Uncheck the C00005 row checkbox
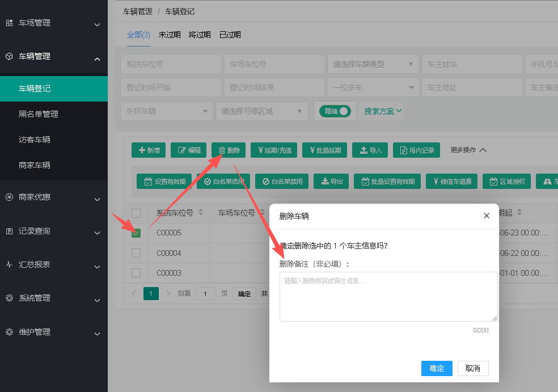The image size is (558, 392). coord(136,233)
